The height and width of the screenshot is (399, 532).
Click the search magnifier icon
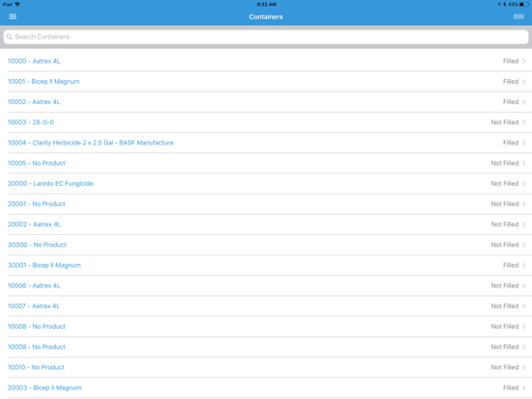click(10, 37)
